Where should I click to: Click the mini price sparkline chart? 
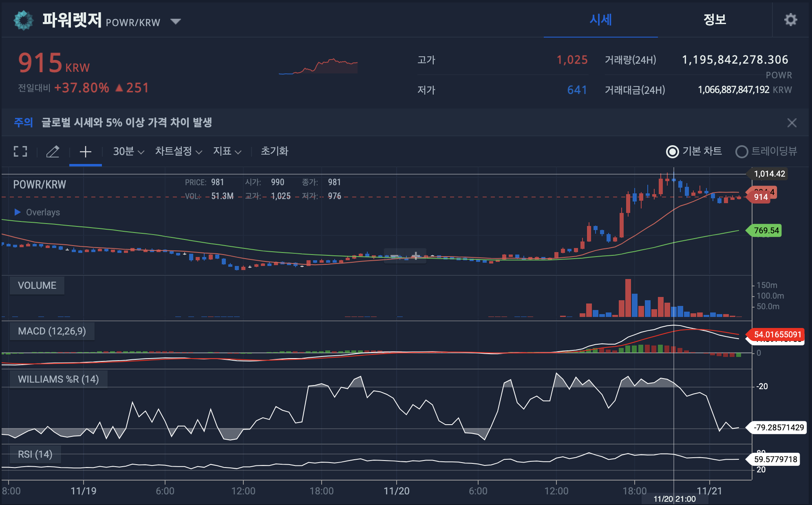click(x=318, y=66)
